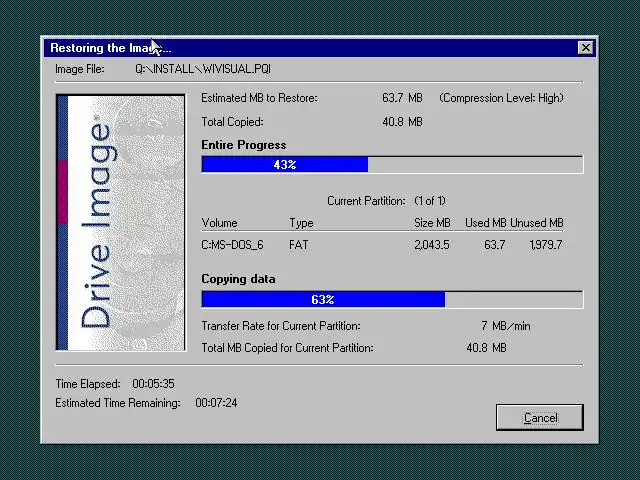Screen dimensions: 640x480
Task: Click the Drive Image logo graphic
Action: coord(121,222)
